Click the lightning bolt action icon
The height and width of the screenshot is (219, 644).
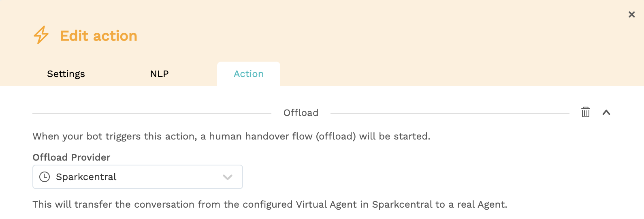pyautogui.click(x=41, y=35)
